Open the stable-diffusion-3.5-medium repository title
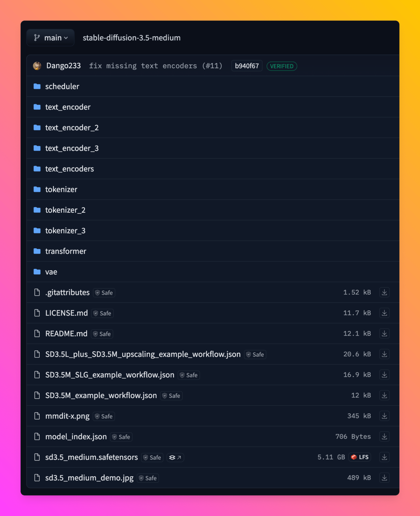 pos(132,38)
